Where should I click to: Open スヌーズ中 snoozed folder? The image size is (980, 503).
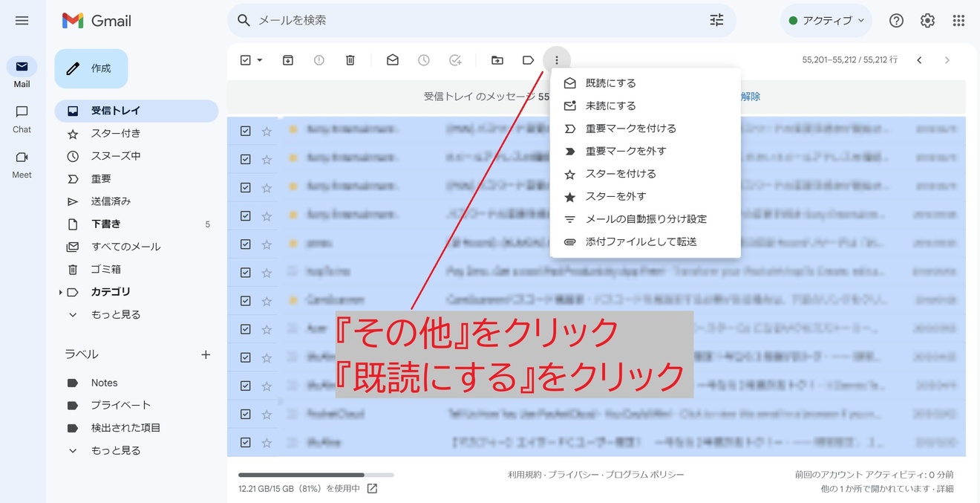coord(137,156)
